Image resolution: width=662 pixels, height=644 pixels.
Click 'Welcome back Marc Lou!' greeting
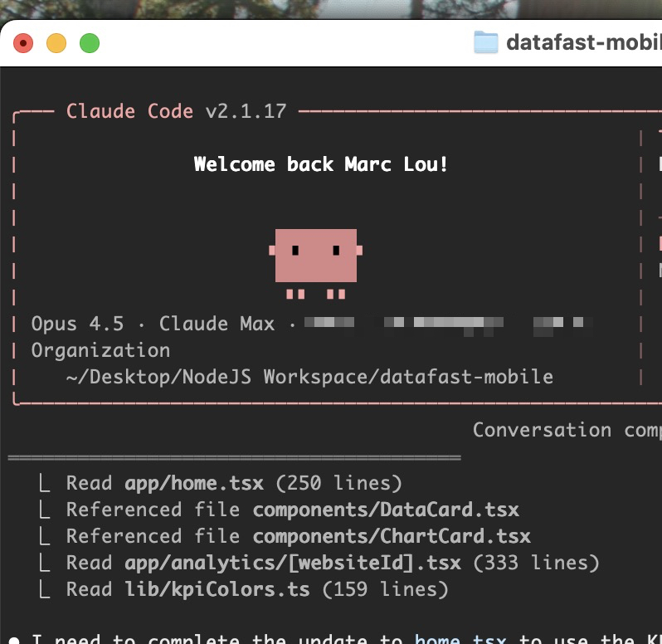click(x=320, y=164)
